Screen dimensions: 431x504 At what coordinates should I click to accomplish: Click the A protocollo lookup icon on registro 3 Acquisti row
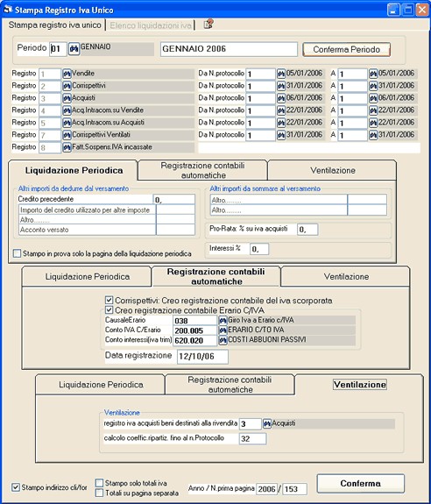pos(373,98)
